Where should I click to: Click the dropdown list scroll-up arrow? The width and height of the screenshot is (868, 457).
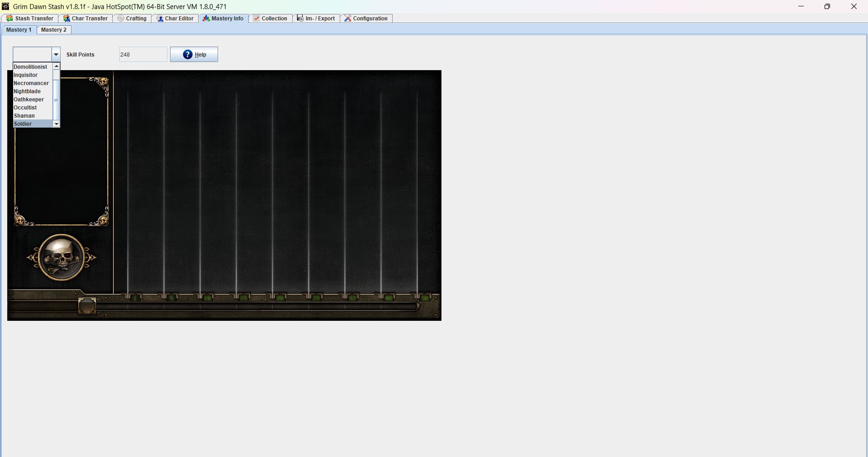coord(57,67)
